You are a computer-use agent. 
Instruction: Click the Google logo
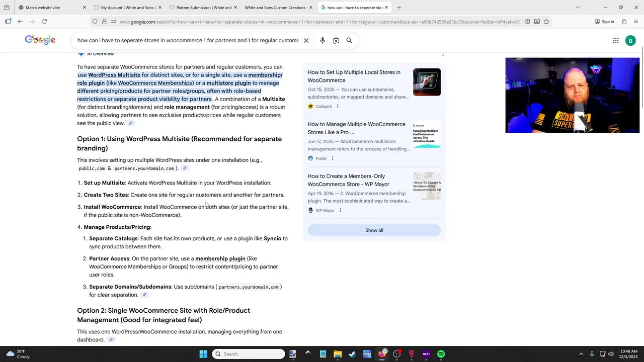(x=40, y=40)
